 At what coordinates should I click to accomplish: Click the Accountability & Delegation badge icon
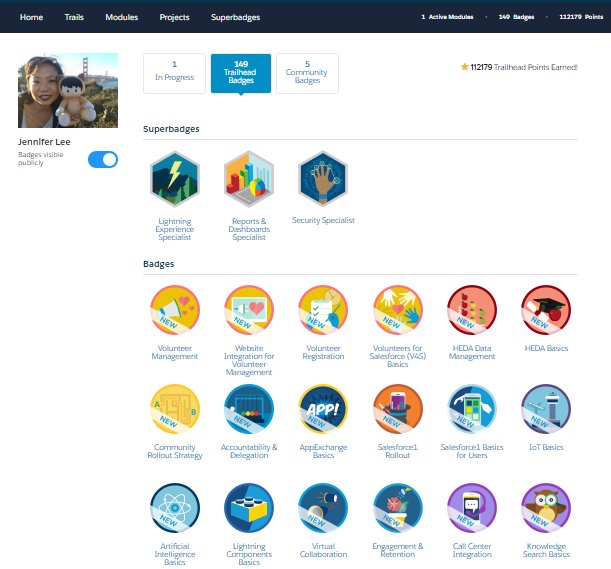(x=249, y=409)
